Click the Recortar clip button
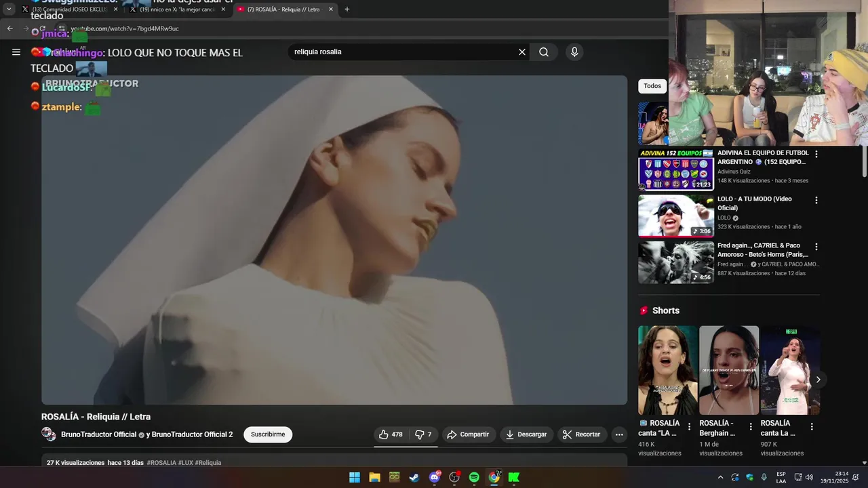868x488 pixels. click(582, 434)
